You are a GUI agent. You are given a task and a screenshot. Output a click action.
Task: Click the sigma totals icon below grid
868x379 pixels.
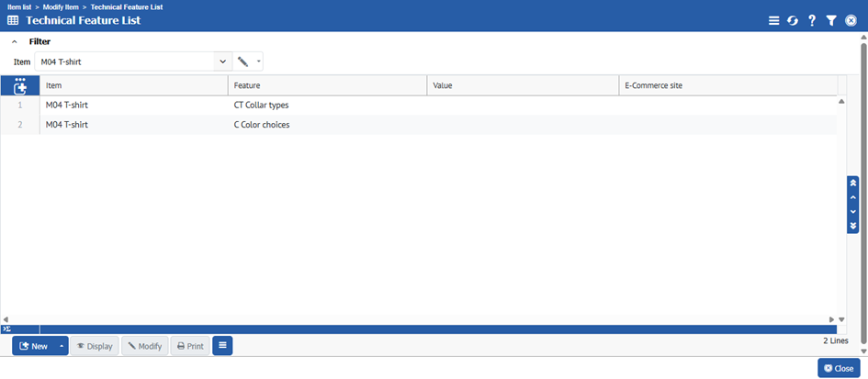(6, 329)
